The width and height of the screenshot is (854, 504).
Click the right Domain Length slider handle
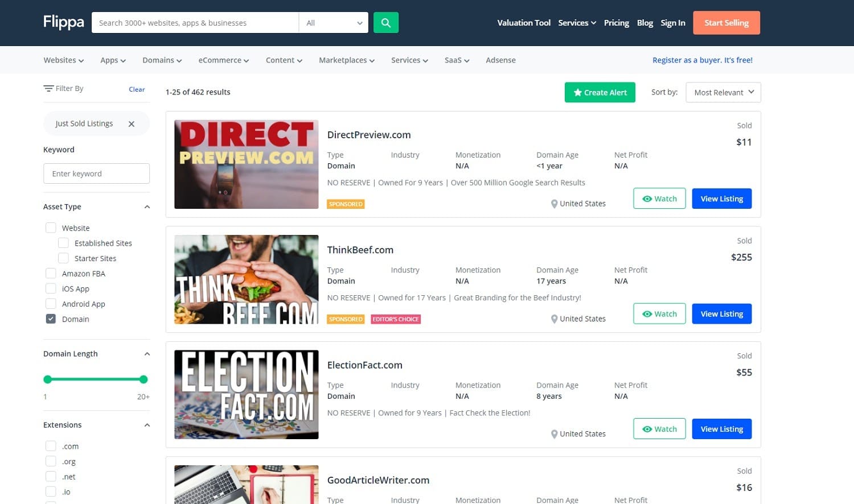(x=143, y=379)
